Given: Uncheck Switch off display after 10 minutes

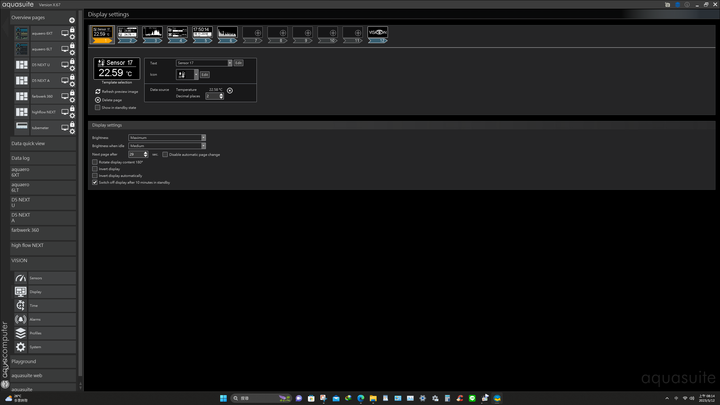Looking at the screenshot, I should coord(95,182).
